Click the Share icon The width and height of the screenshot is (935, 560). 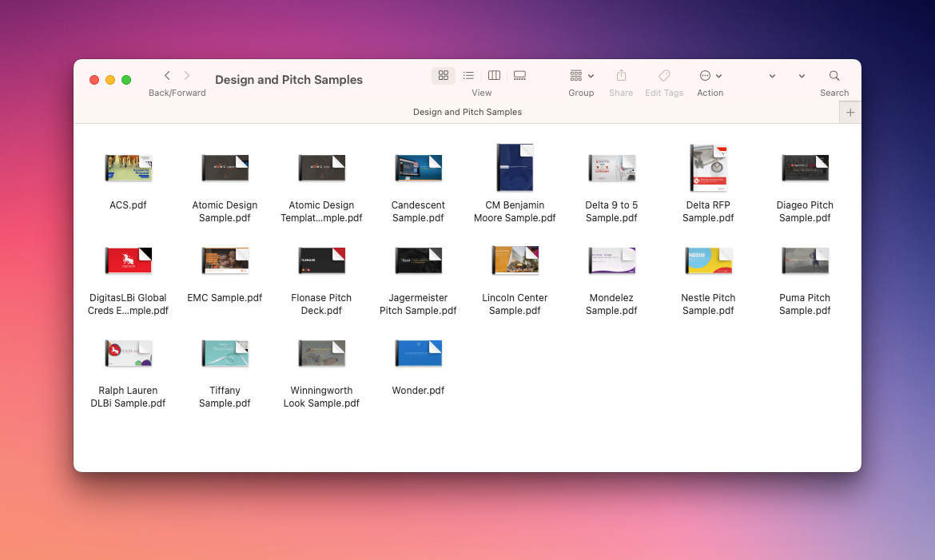pyautogui.click(x=622, y=76)
